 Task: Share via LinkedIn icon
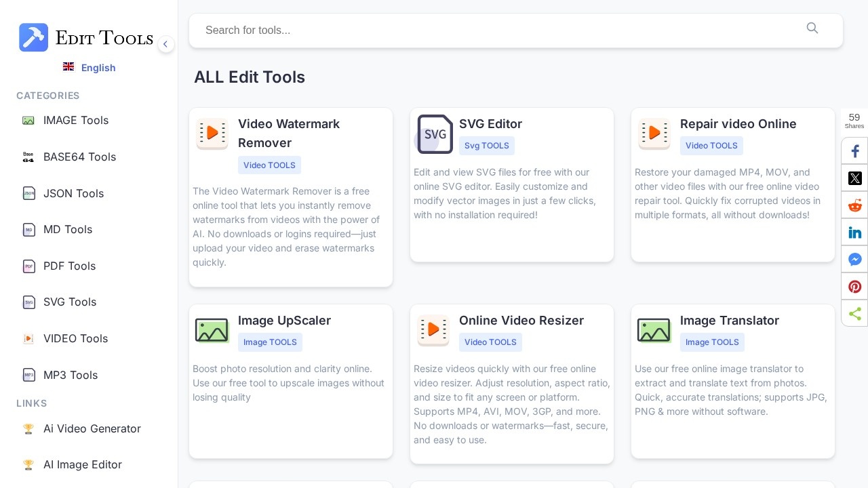(854, 232)
